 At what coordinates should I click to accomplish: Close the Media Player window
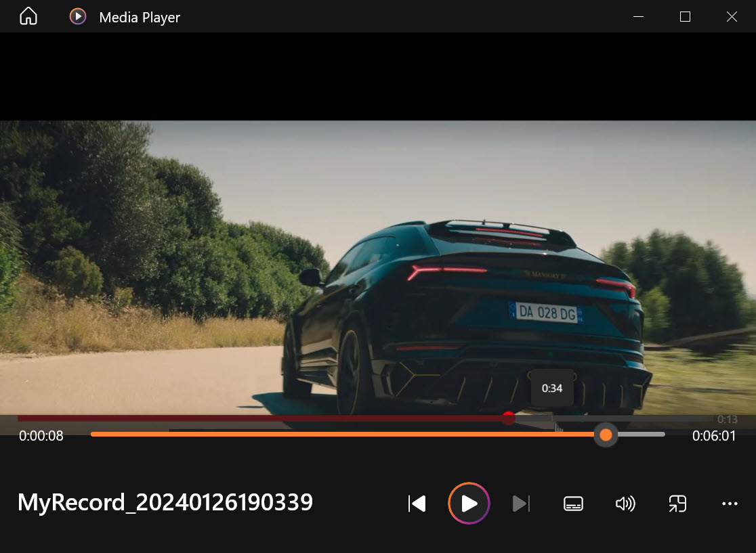tap(732, 17)
